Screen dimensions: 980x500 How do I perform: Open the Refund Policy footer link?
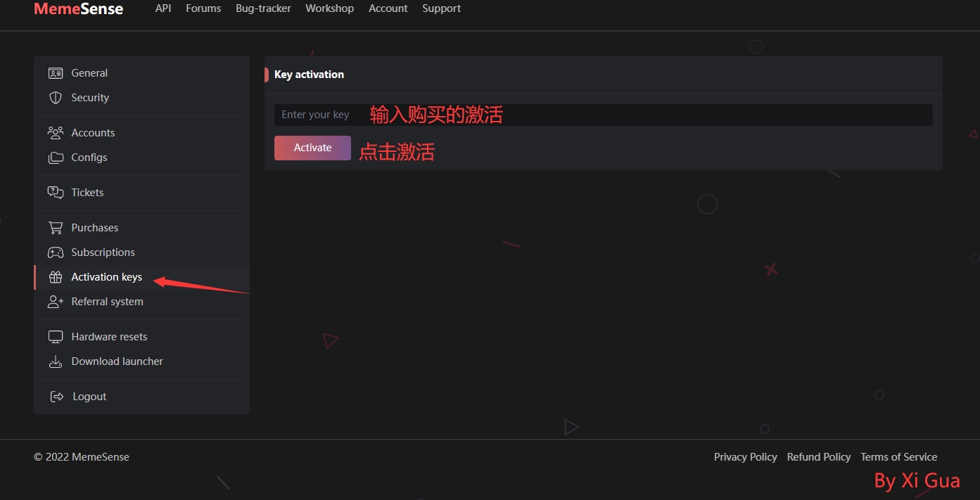818,457
